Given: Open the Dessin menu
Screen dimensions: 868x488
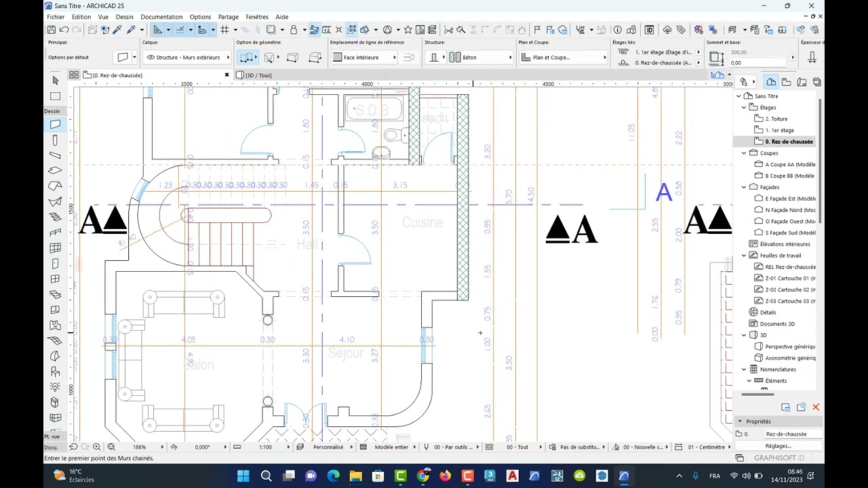Looking at the screenshot, I should tap(125, 17).
